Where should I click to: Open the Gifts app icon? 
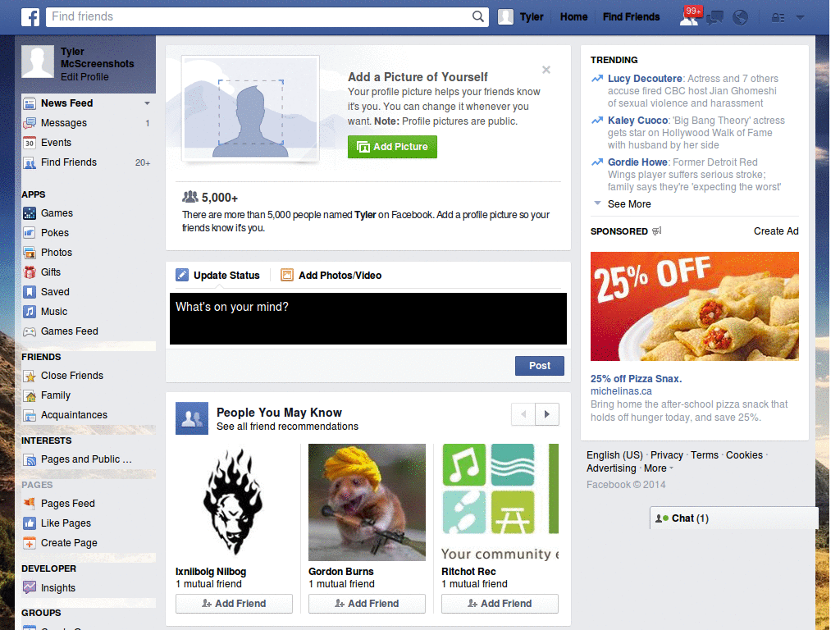(x=30, y=272)
